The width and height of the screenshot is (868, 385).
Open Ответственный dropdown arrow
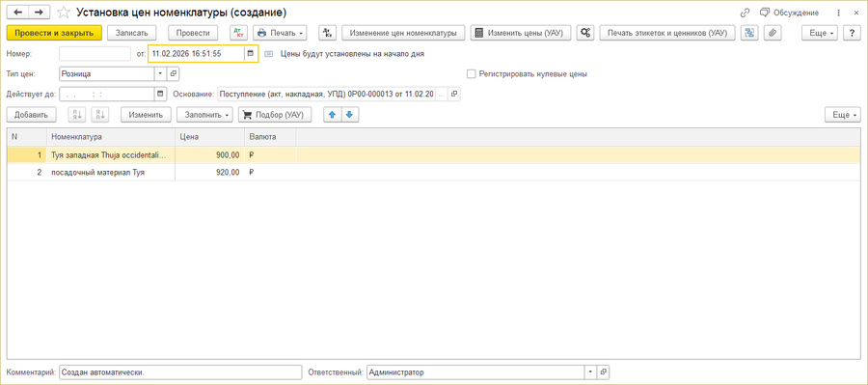pyautogui.click(x=590, y=372)
